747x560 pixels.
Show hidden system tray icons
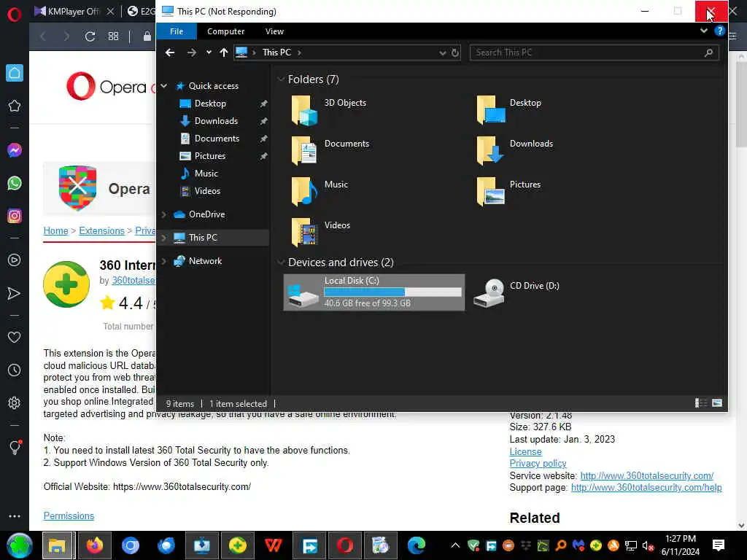[x=455, y=545]
